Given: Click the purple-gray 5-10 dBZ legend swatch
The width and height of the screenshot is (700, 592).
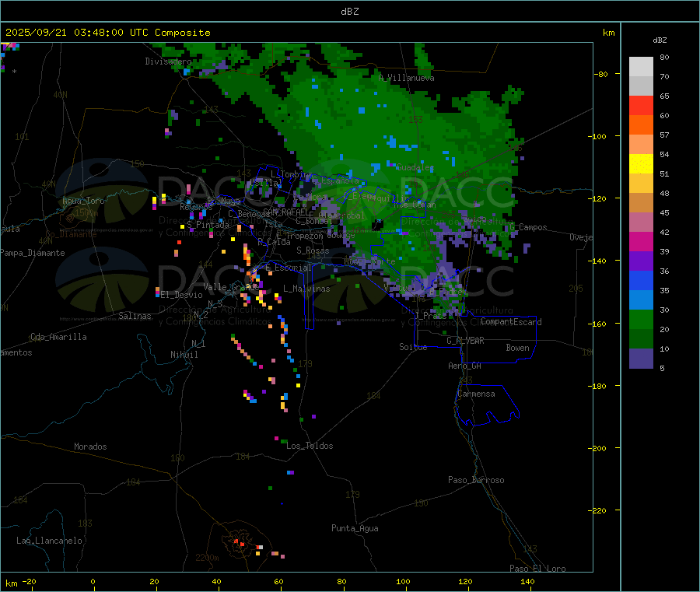Looking at the screenshot, I should point(641,359).
